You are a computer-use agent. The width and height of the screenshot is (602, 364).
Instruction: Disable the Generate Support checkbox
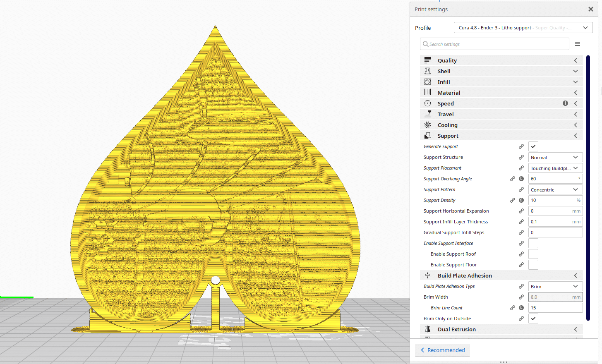pyautogui.click(x=533, y=146)
